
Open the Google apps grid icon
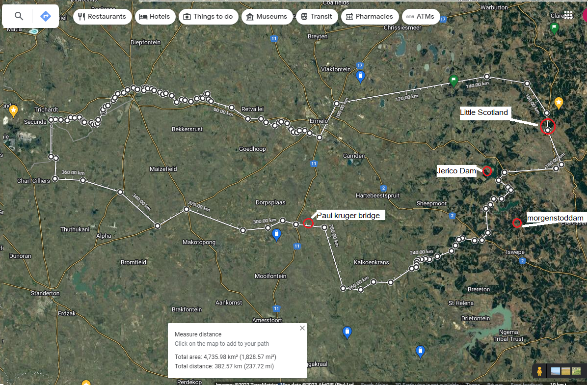coord(568,15)
